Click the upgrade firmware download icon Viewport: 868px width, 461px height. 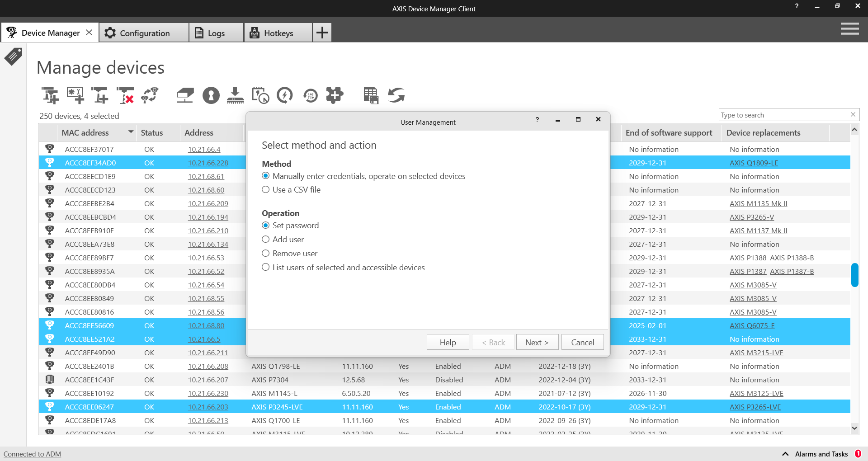click(235, 95)
